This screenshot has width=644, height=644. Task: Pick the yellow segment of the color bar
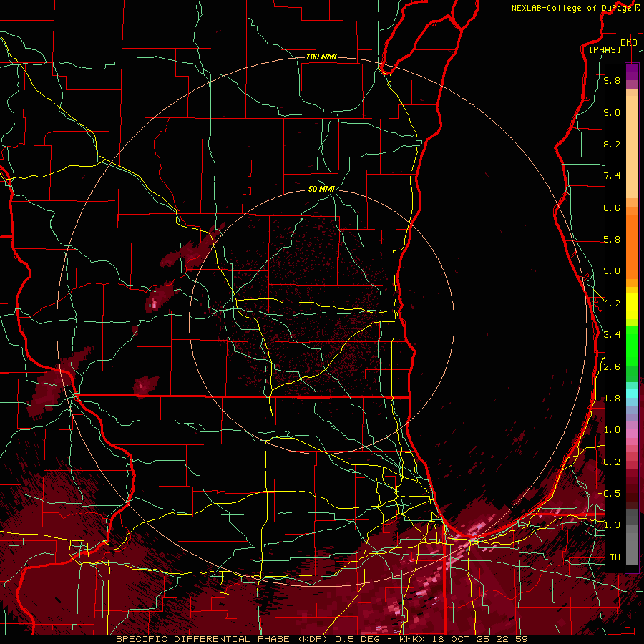pyautogui.click(x=632, y=306)
